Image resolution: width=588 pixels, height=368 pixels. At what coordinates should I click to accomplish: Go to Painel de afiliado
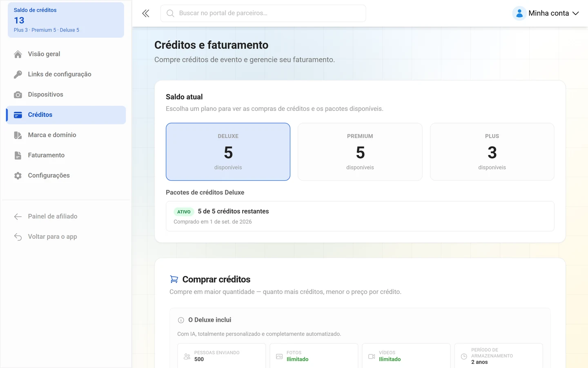(66, 216)
